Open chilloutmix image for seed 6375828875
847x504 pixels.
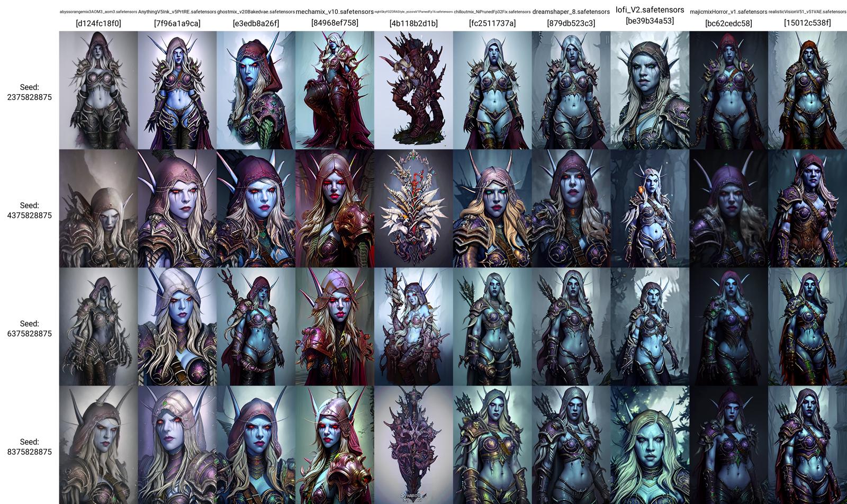pyautogui.click(x=492, y=326)
